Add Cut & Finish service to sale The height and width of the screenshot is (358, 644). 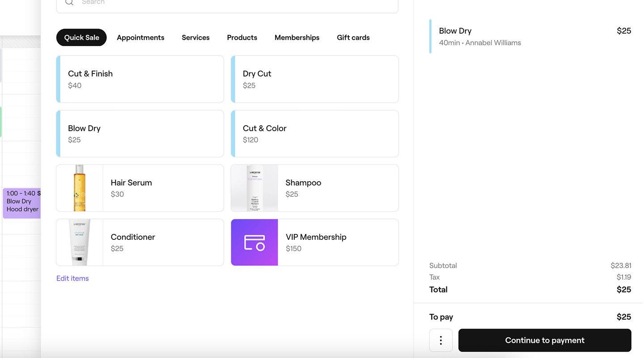140,79
